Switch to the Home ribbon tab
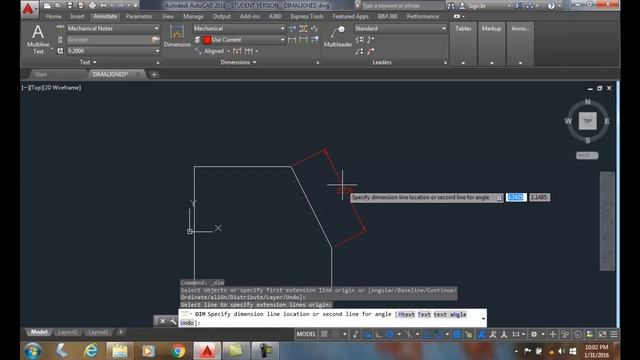The width and height of the screenshot is (640, 360). (53, 16)
